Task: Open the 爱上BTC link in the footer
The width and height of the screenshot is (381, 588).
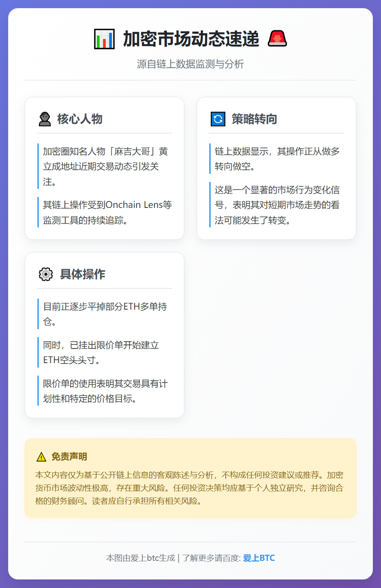Action: (259, 558)
